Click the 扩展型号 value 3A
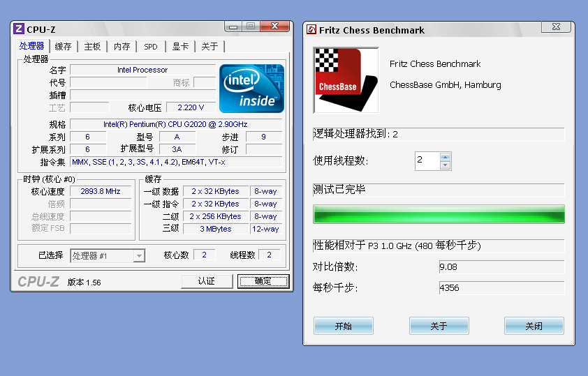Screen dimensions: 588x376 click(x=177, y=149)
